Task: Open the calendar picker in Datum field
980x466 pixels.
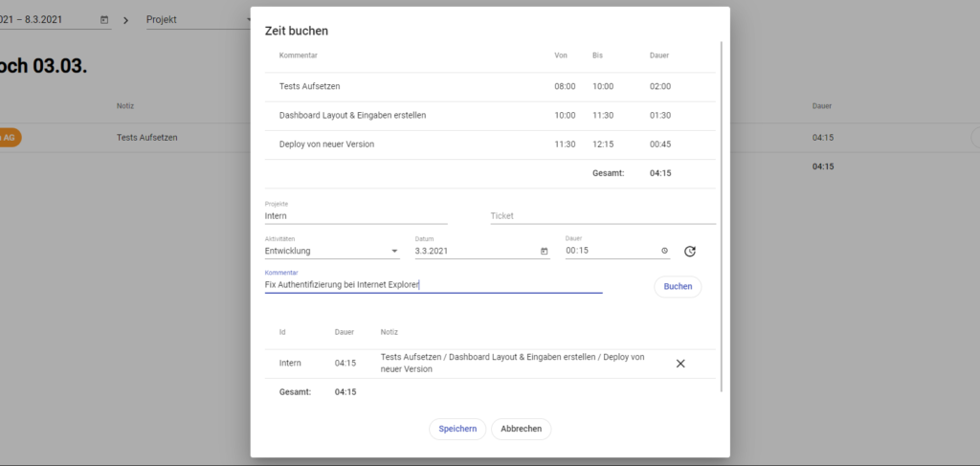Action: coord(544,252)
